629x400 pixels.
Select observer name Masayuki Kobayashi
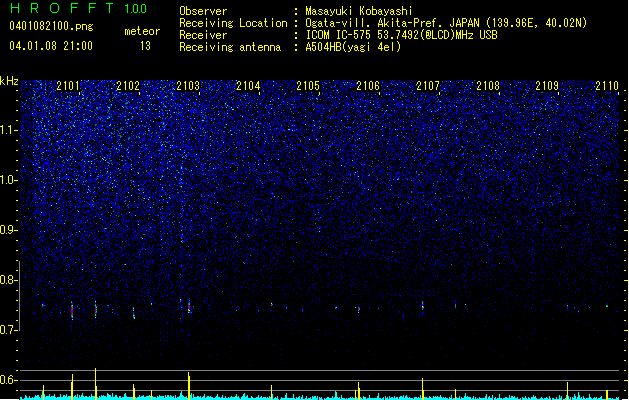pyautogui.click(x=359, y=11)
